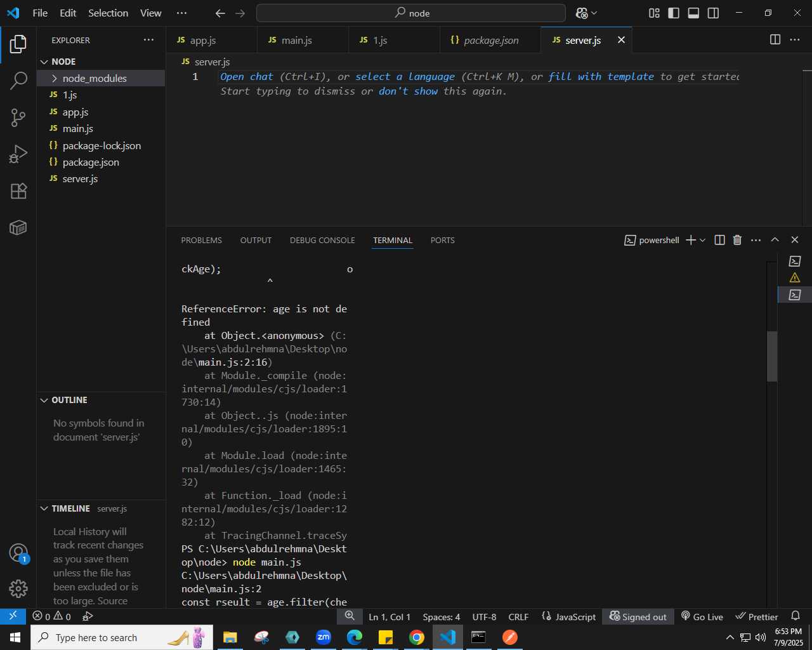The width and height of the screenshot is (812, 650).
Task: Open the container-shaped activity bar icon below Extensions
Action: click(x=18, y=227)
